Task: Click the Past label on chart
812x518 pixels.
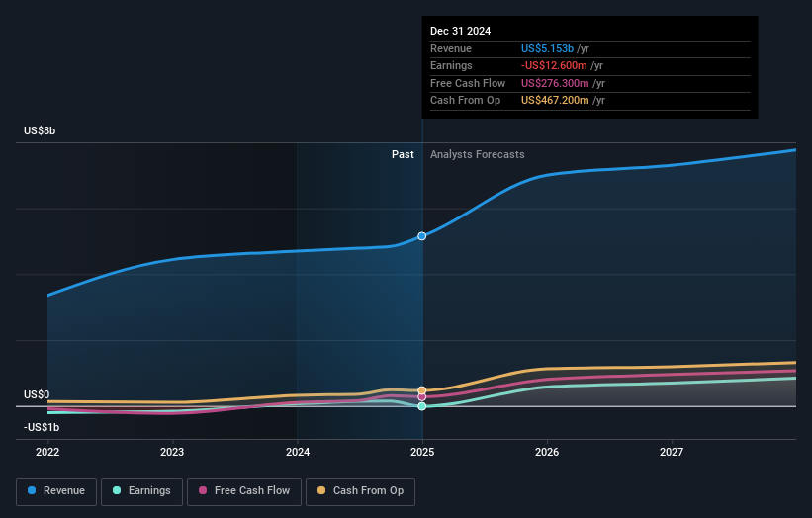Action: [403, 155]
